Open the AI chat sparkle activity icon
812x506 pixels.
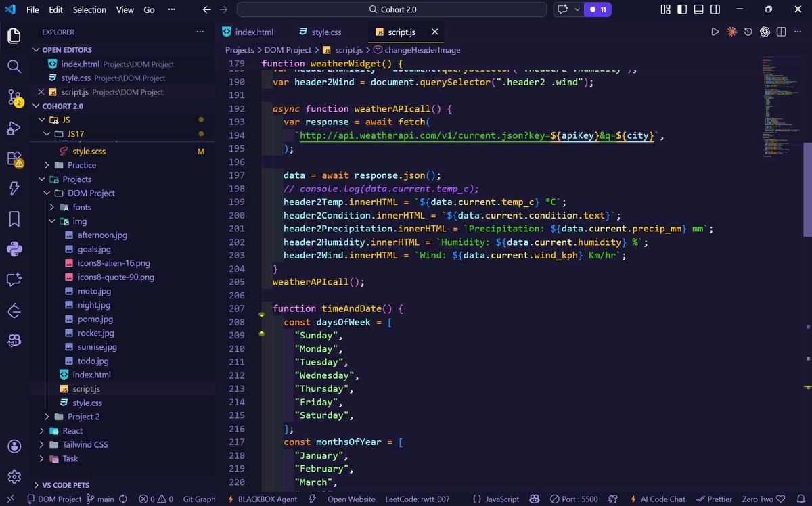(14, 279)
